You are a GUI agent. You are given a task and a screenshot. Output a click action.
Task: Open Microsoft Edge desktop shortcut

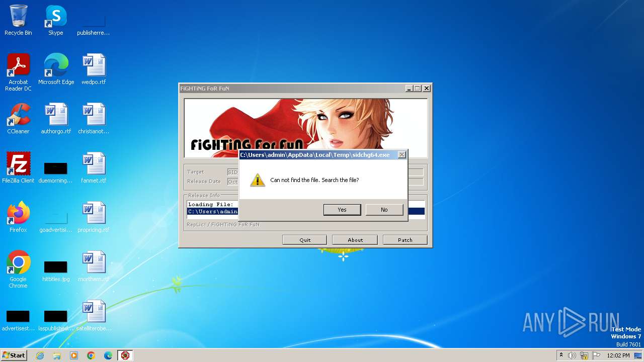[x=56, y=69]
